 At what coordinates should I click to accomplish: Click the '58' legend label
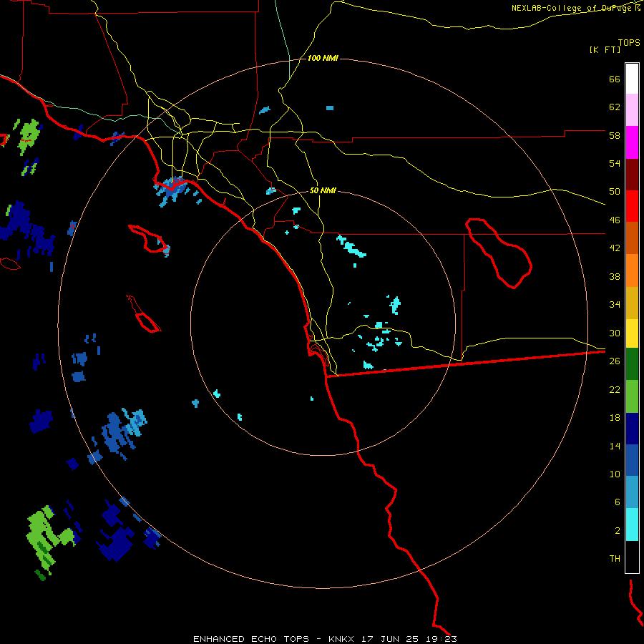click(615, 135)
